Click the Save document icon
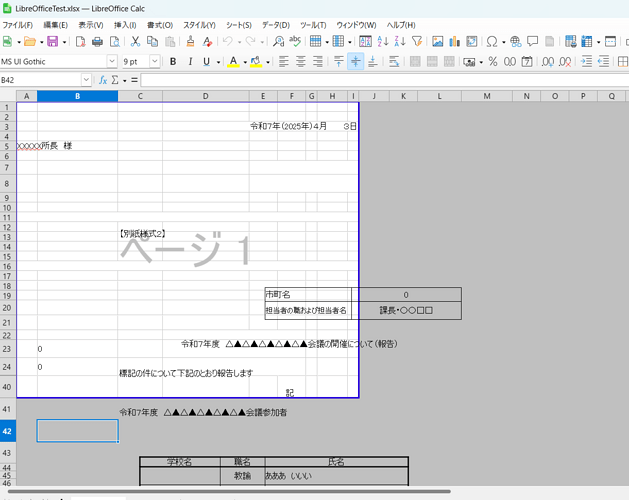Screen dimensions: 629x500 pyautogui.click(x=53, y=41)
